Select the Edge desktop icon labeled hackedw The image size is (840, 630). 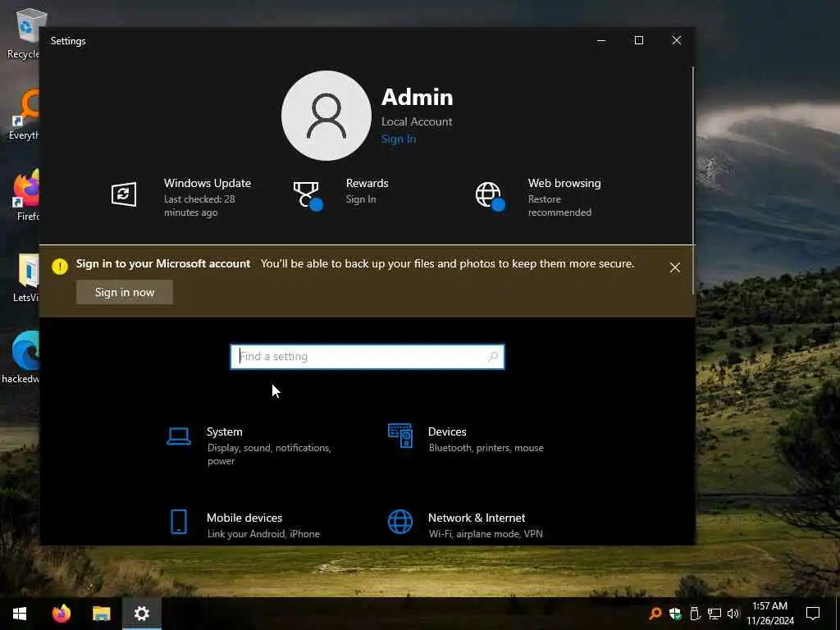21,358
